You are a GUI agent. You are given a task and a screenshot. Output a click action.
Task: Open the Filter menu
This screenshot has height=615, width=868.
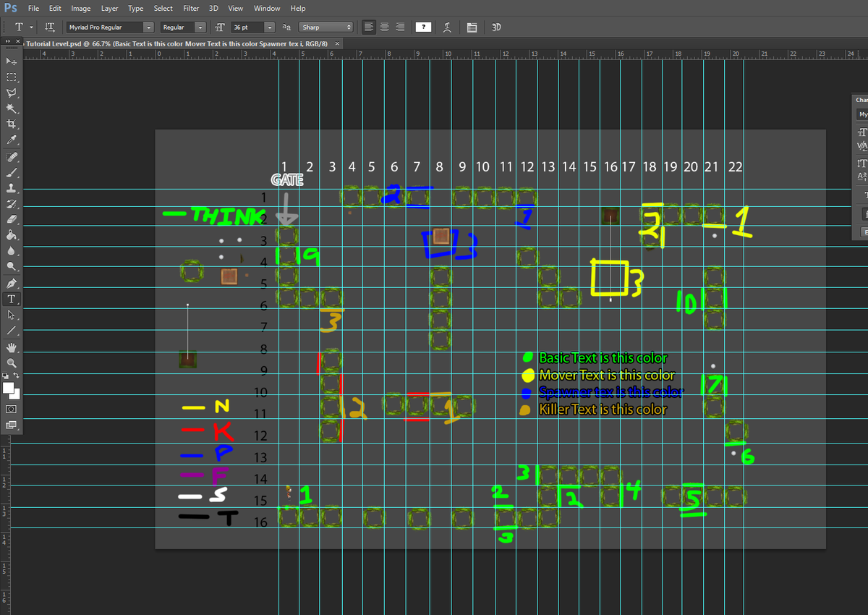[x=191, y=9]
